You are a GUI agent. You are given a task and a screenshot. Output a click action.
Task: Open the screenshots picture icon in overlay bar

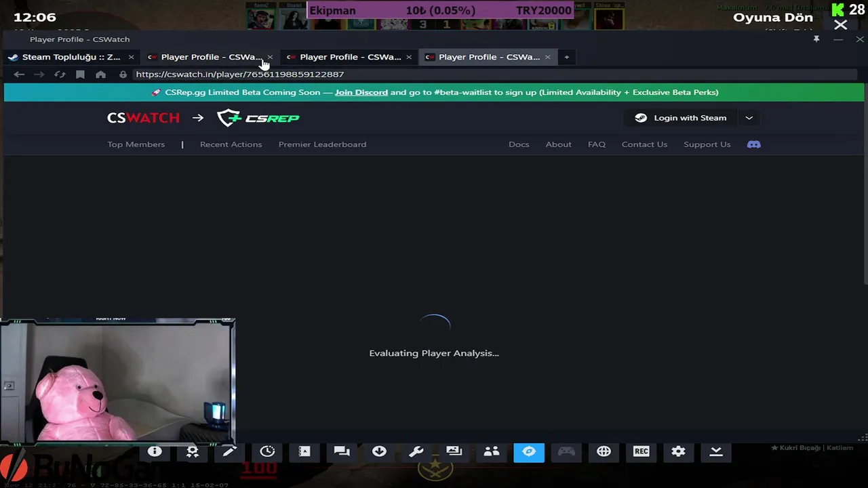click(x=454, y=451)
